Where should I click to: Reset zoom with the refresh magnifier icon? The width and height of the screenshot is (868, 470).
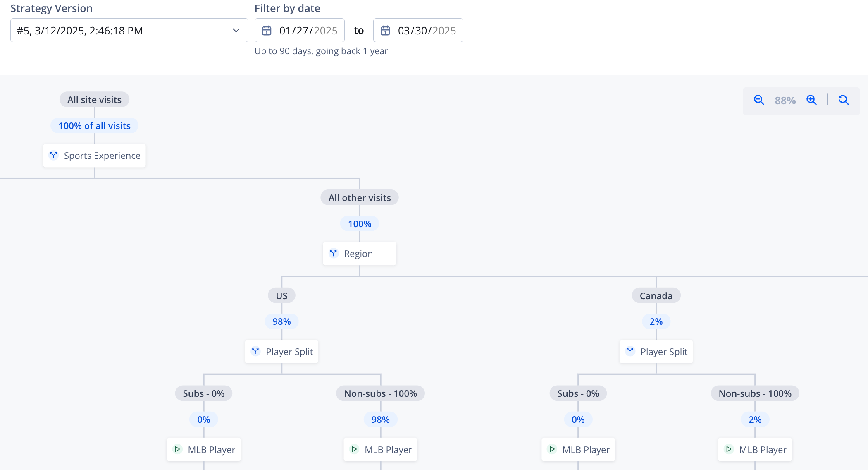coord(843,100)
